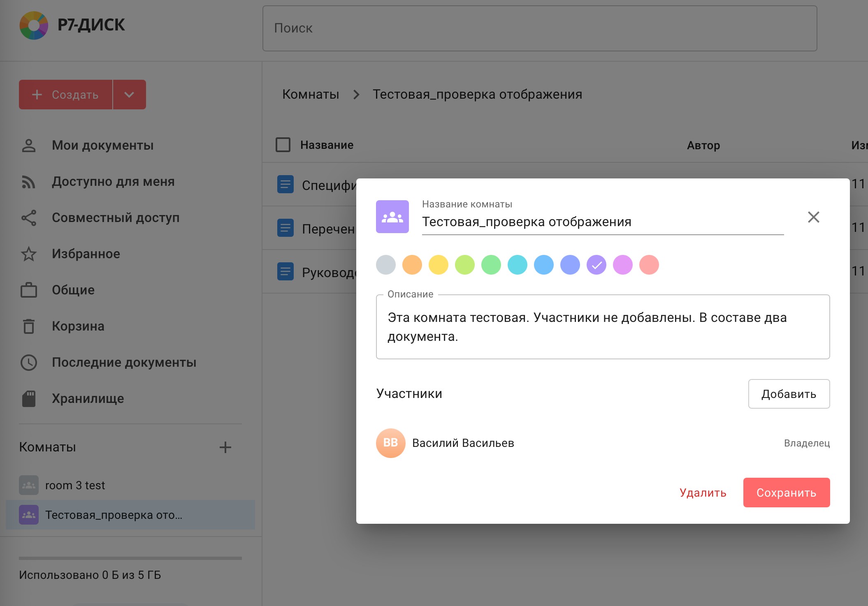Click the ВВ avatar of Василий Васильев
The height and width of the screenshot is (606, 868).
(x=391, y=443)
